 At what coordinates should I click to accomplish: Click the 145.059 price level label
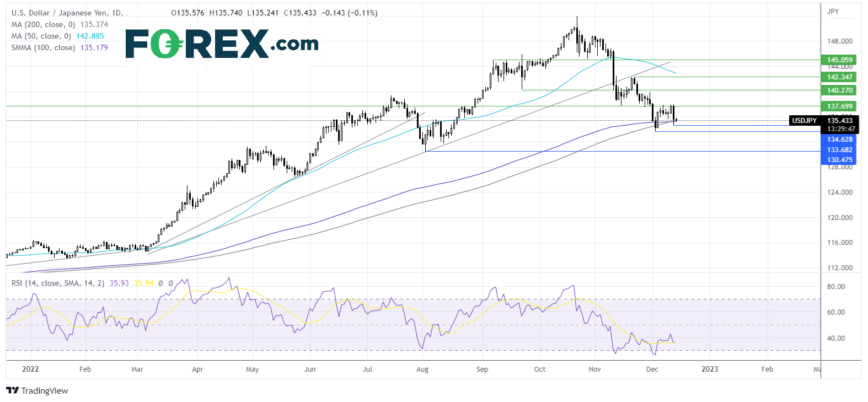point(839,60)
